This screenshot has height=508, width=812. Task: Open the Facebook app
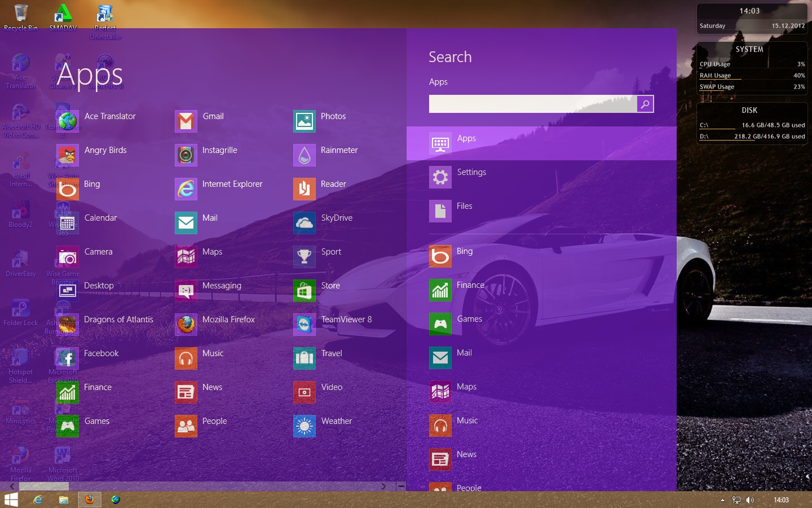[68, 358]
